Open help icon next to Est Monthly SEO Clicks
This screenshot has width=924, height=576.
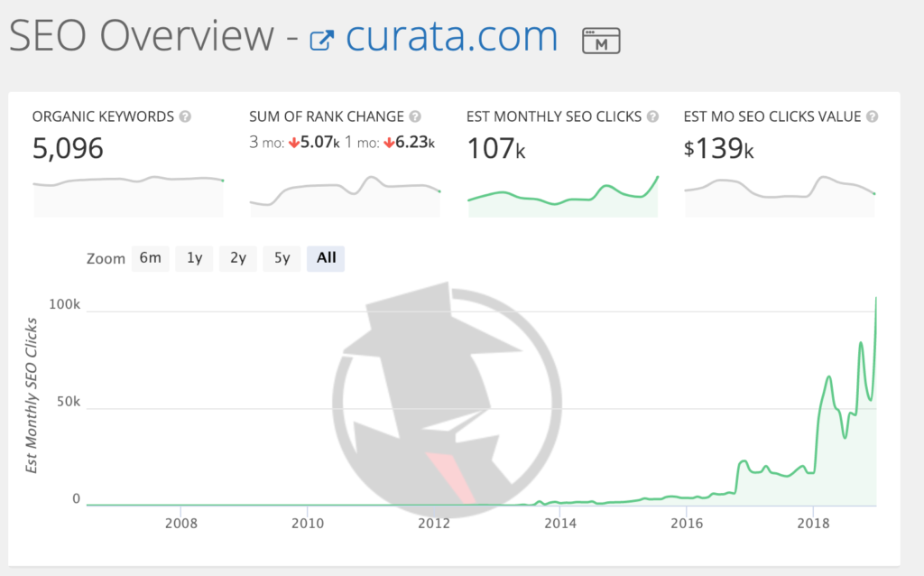click(652, 116)
